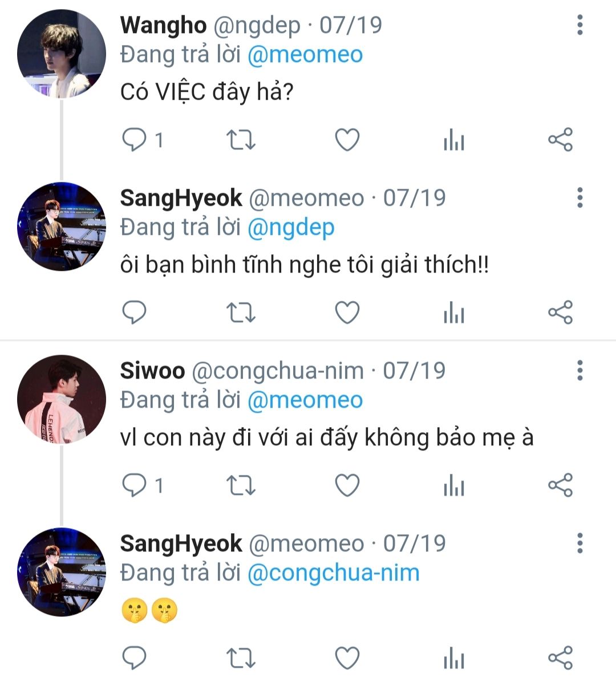Share Wangho's tweet
This screenshot has width=616, height=682.
pos(560,140)
